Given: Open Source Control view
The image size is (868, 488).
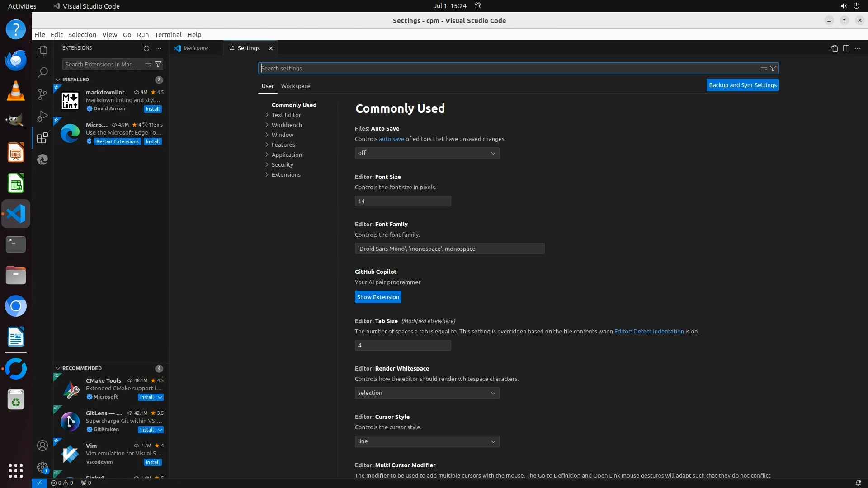Looking at the screenshot, I should point(42,94).
